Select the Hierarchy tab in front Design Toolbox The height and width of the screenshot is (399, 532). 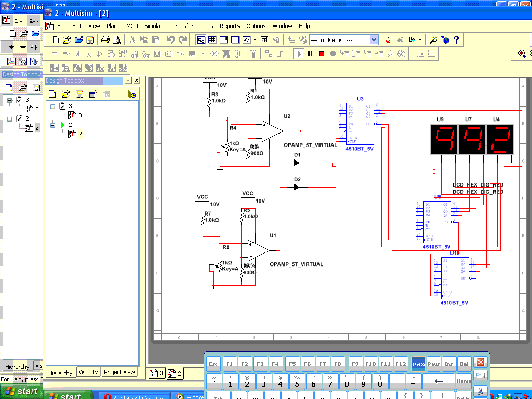point(60,373)
